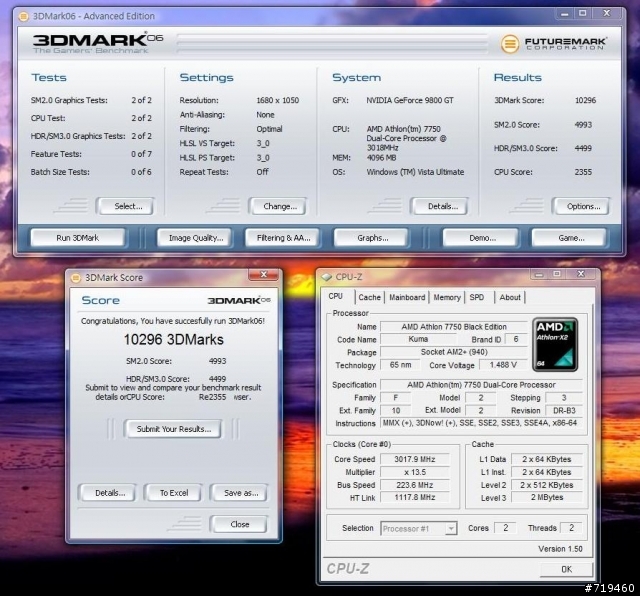Click the Version 1.50 label in CPU-Z

click(560, 549)
